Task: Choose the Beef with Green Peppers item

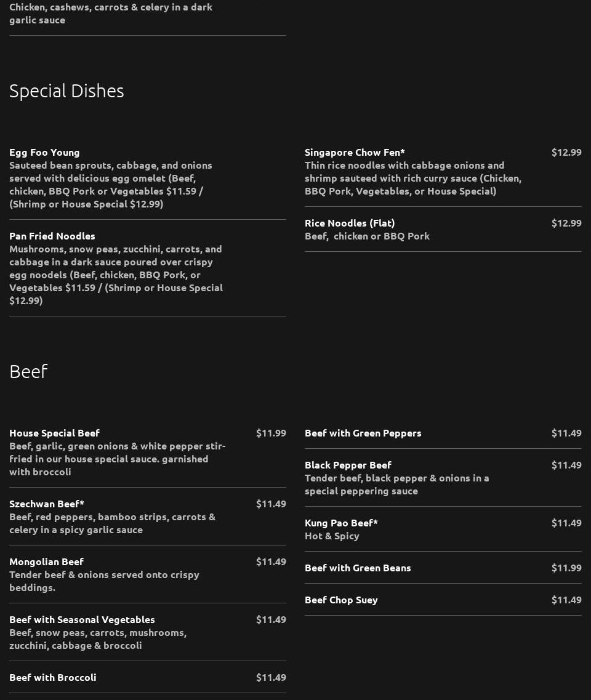Action: point(363,433)
